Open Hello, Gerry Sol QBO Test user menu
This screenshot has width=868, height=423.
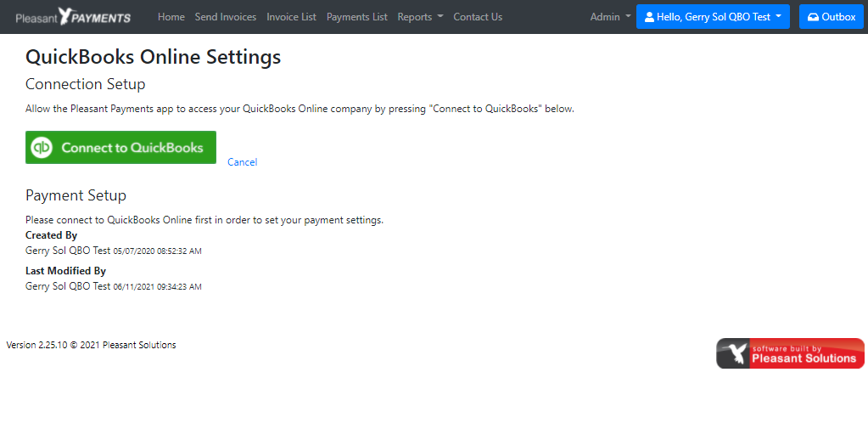[713, 17]
